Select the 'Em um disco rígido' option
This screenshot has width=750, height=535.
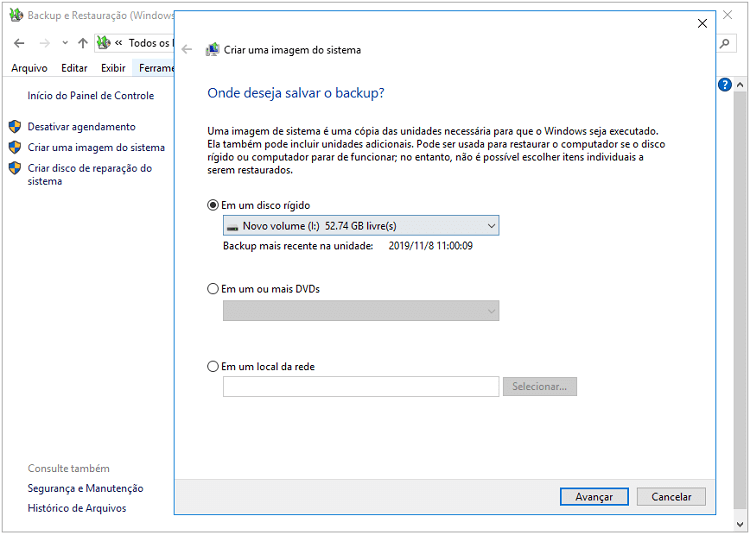213,205
